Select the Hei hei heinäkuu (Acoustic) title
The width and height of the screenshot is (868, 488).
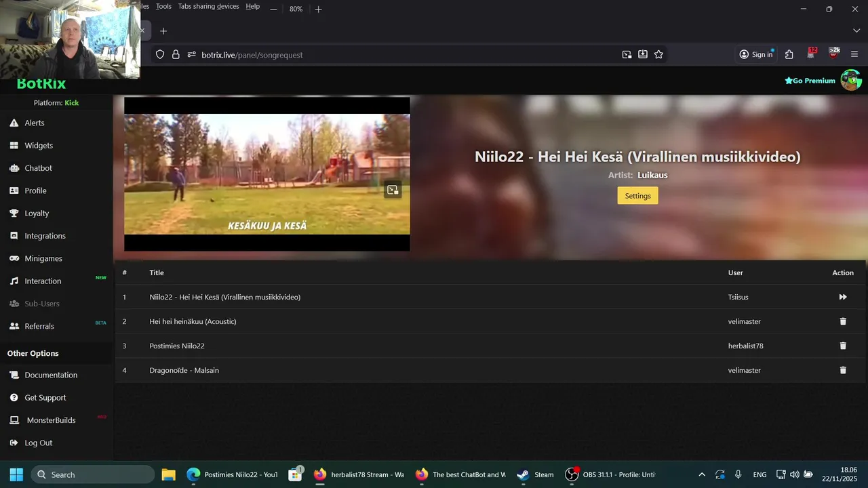193,321
